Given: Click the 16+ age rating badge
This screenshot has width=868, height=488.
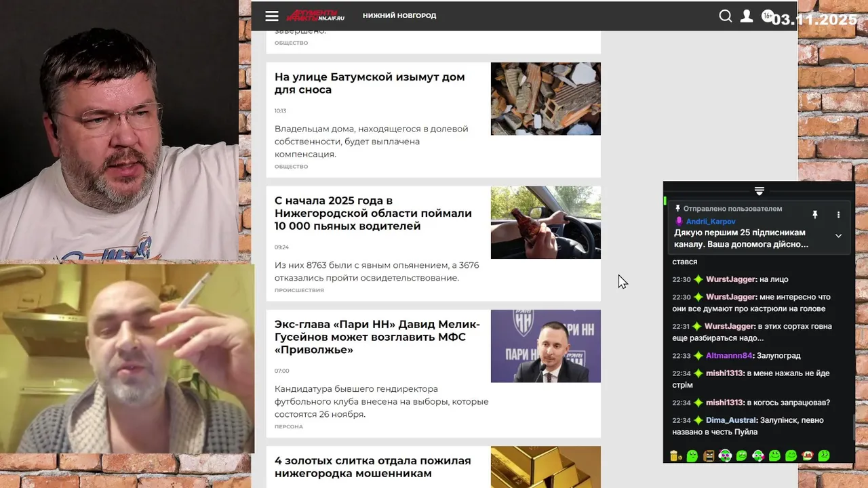Looking at the screenshot, I should [x=767, y=16].
